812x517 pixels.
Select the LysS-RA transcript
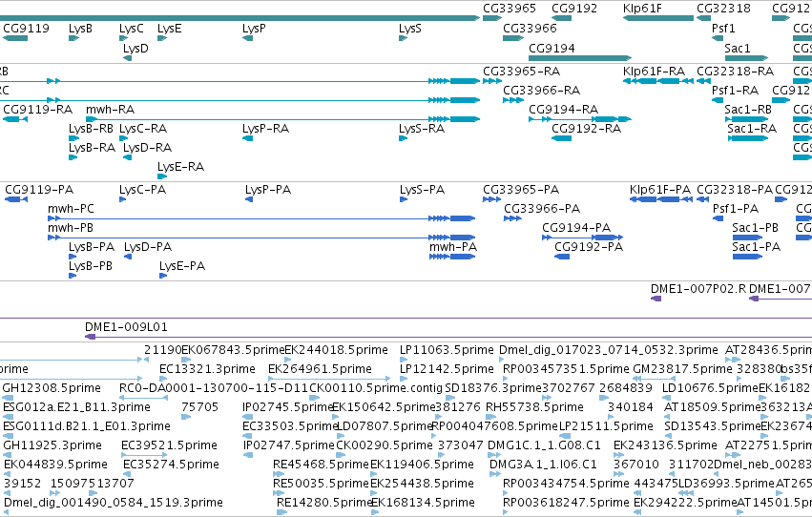coord(403,138)
